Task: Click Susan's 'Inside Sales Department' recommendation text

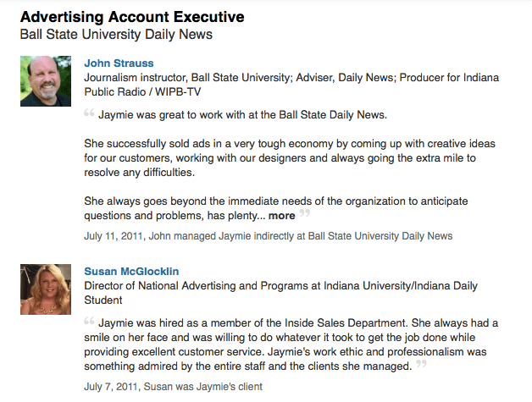Action: click(291, 344)
